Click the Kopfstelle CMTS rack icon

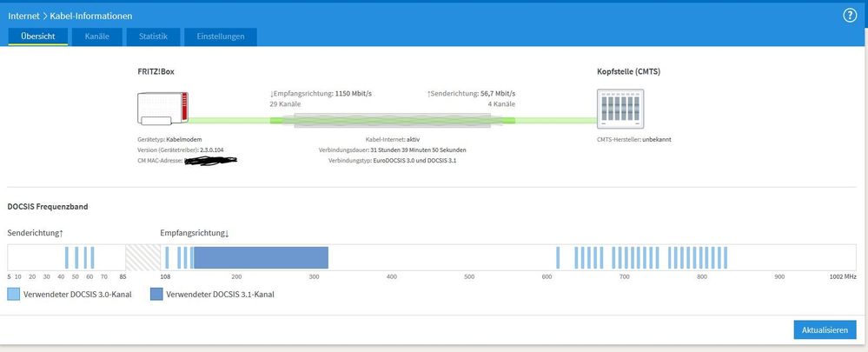pyautogui.click(x=620, y=109)
